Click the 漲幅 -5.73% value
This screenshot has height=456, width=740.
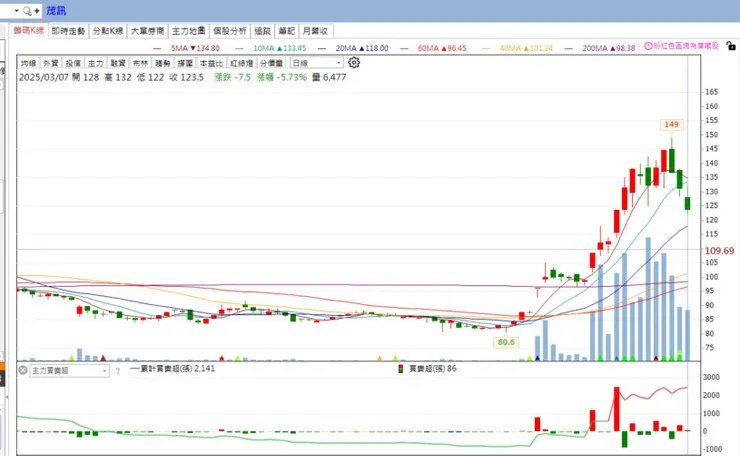282,77
